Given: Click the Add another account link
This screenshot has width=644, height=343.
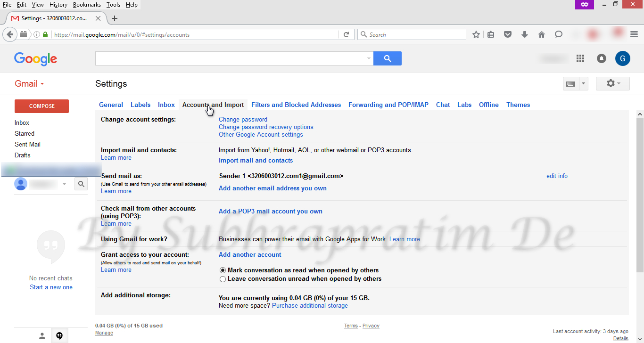Looking at the screenshot, I should [x=250, y=255].
